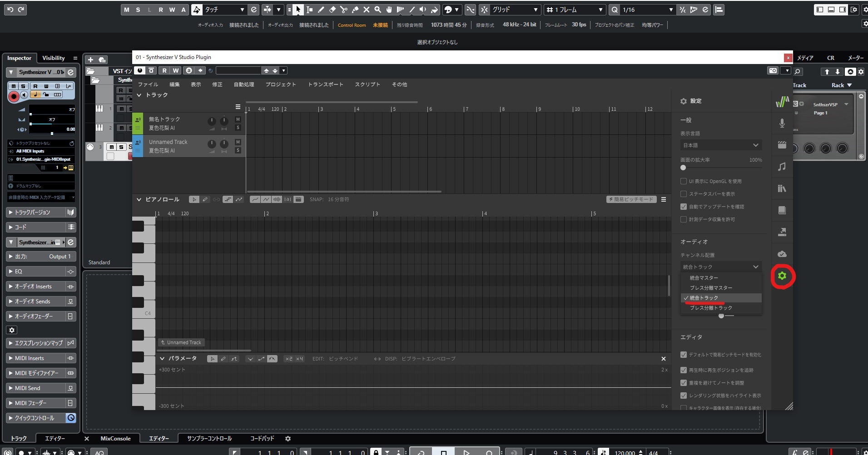Select the Pointer tool in the piano roll toolbar

pos(195,199)
